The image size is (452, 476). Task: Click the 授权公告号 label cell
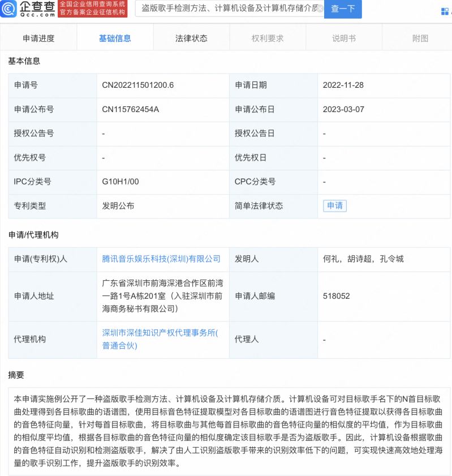pyautogui.click(x=53, y=134)
